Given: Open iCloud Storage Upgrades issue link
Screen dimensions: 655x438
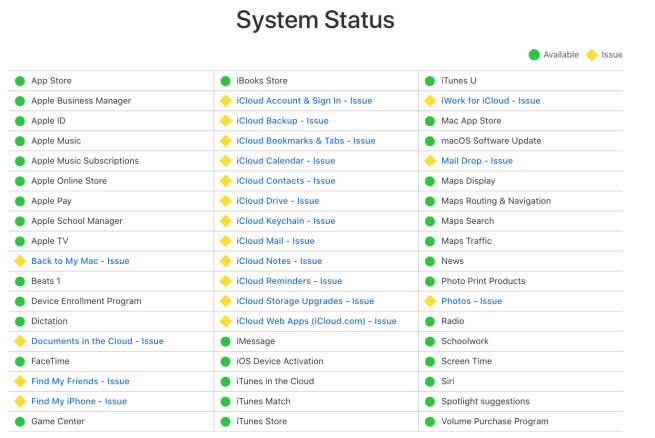Looking at the screenshot, I should [x=305, y=301].
